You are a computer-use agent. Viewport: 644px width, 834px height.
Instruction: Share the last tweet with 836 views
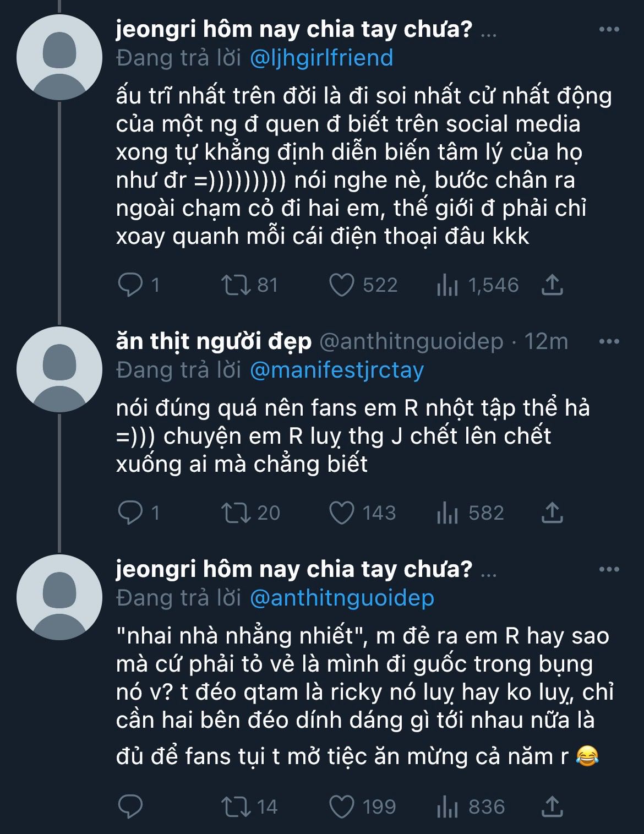pyautogui.click(x=552, y=807)
